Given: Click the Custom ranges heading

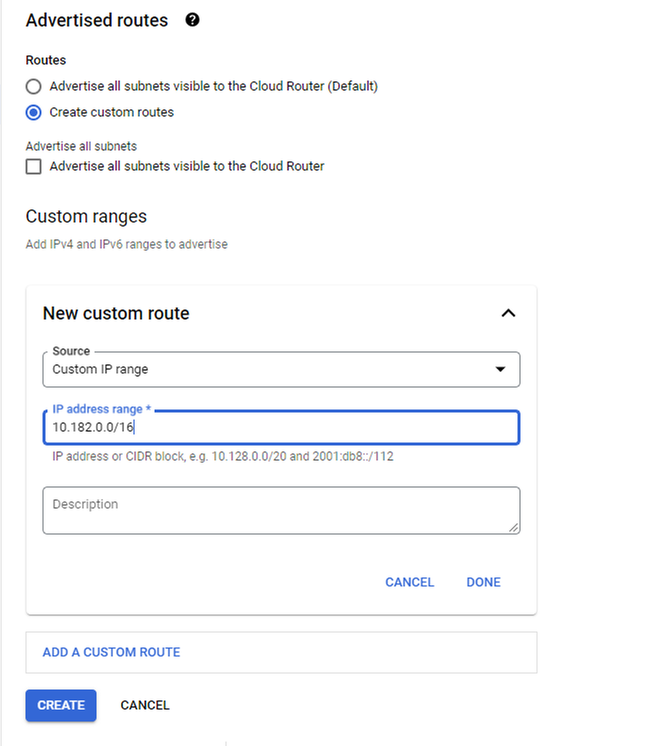Looking at the screenshot, I should pos(86,217).
